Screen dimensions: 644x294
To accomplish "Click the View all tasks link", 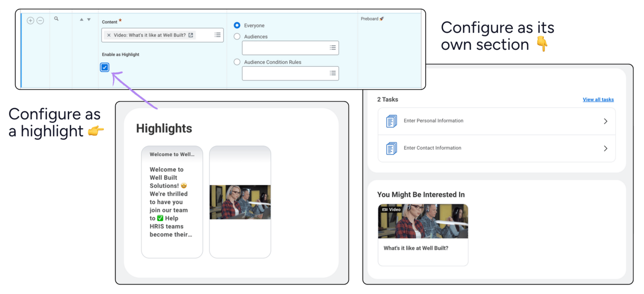I will coord(598,100).
